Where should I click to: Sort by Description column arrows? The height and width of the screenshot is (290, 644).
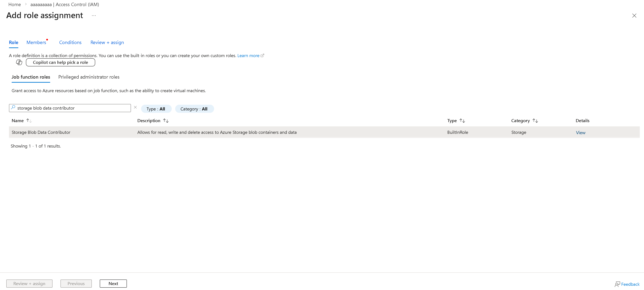pos(166,120)
